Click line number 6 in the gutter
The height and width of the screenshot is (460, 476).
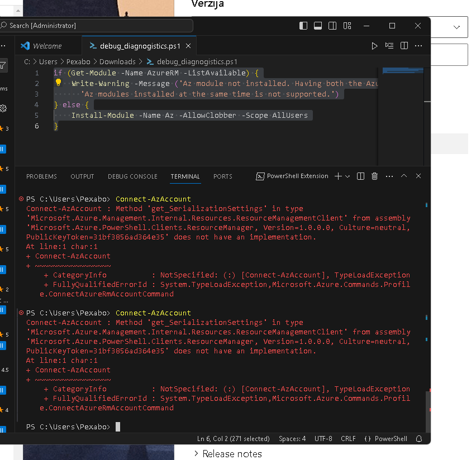coord(37,126)
